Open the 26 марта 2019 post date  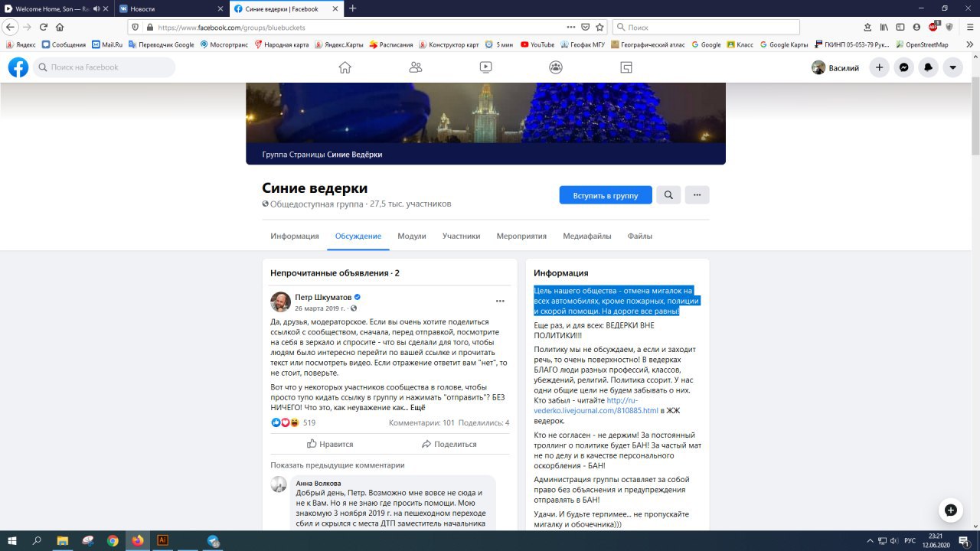(x=320, y=308)
